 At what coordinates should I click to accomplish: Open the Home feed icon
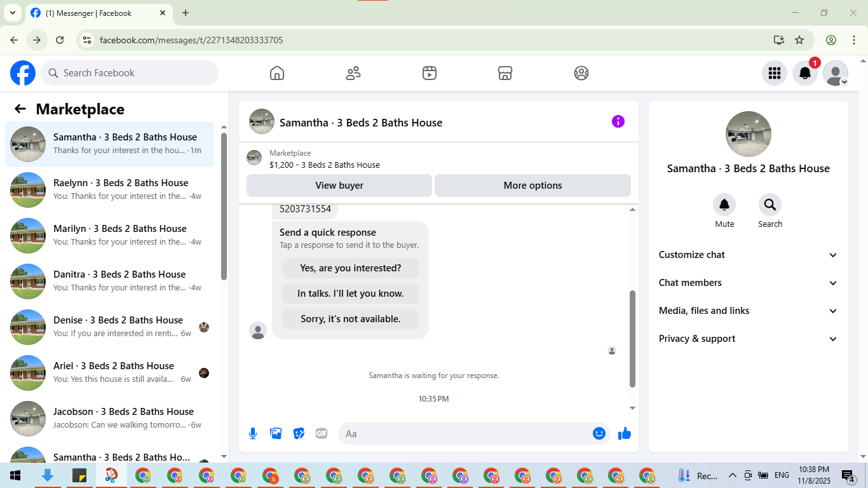[277, 73]
